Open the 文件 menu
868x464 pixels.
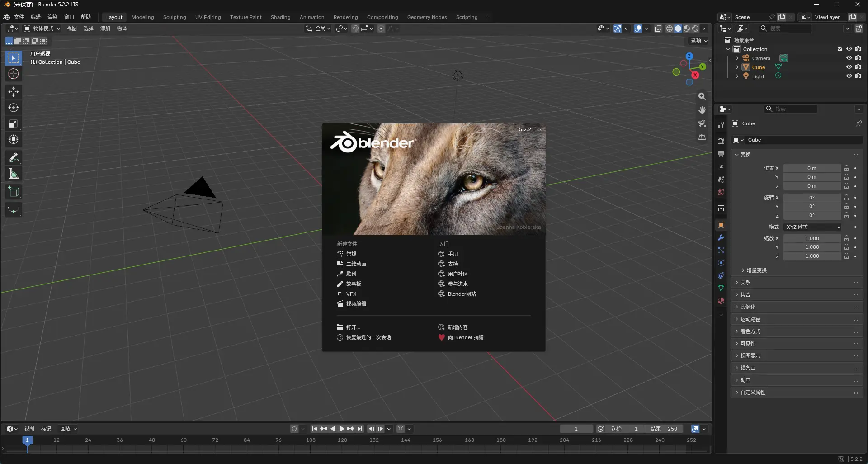[19, 17]
